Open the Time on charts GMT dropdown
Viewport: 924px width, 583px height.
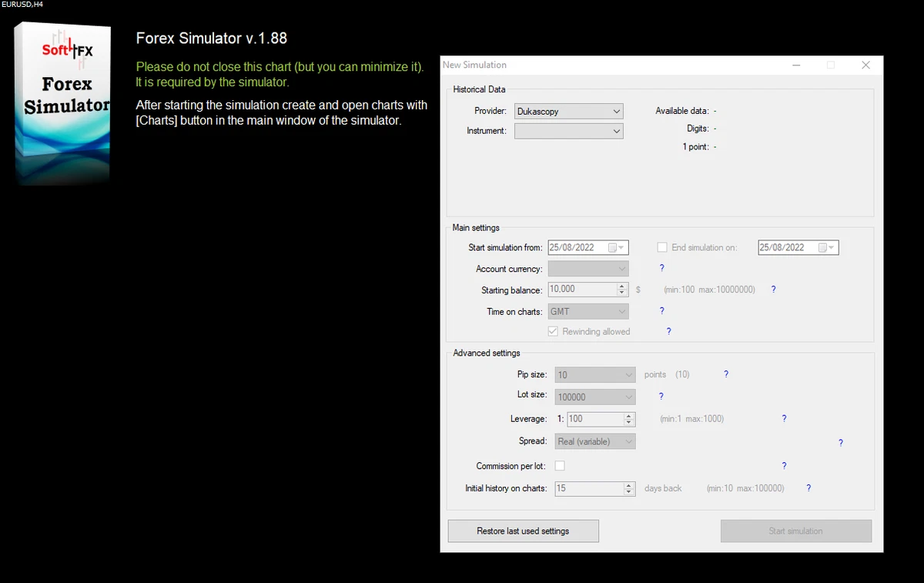(588, 311)
